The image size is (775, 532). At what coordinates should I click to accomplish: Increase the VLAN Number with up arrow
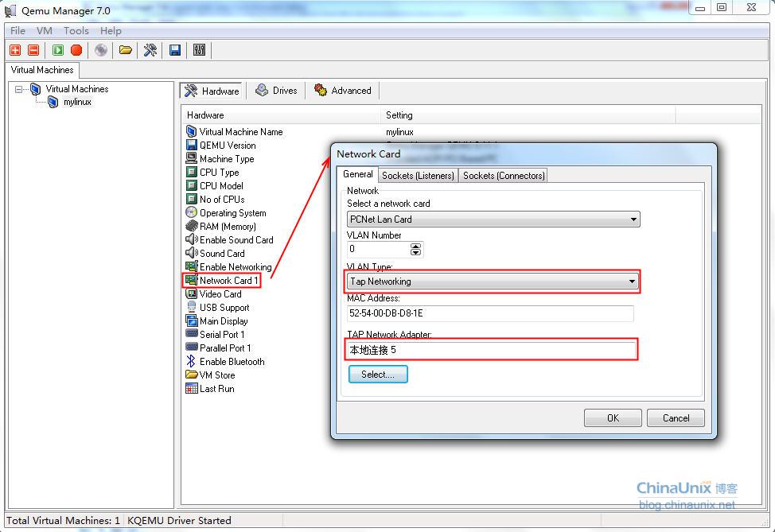415,246
